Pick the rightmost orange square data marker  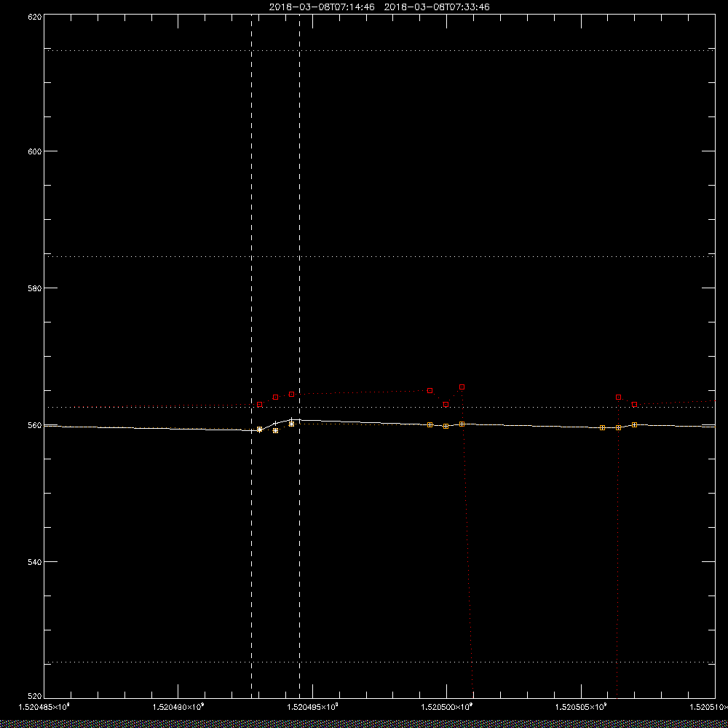click(634, 425)
